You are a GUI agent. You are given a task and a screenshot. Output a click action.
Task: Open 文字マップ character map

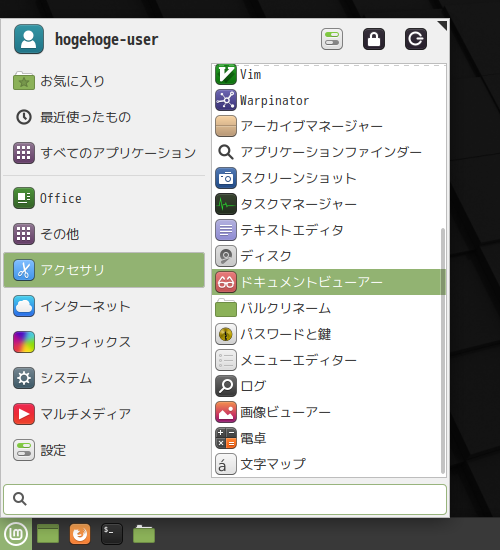click(328, 464)
